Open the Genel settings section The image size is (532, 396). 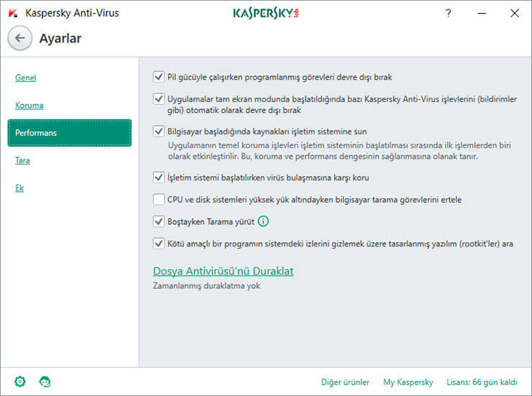click(x=25, y=78)
